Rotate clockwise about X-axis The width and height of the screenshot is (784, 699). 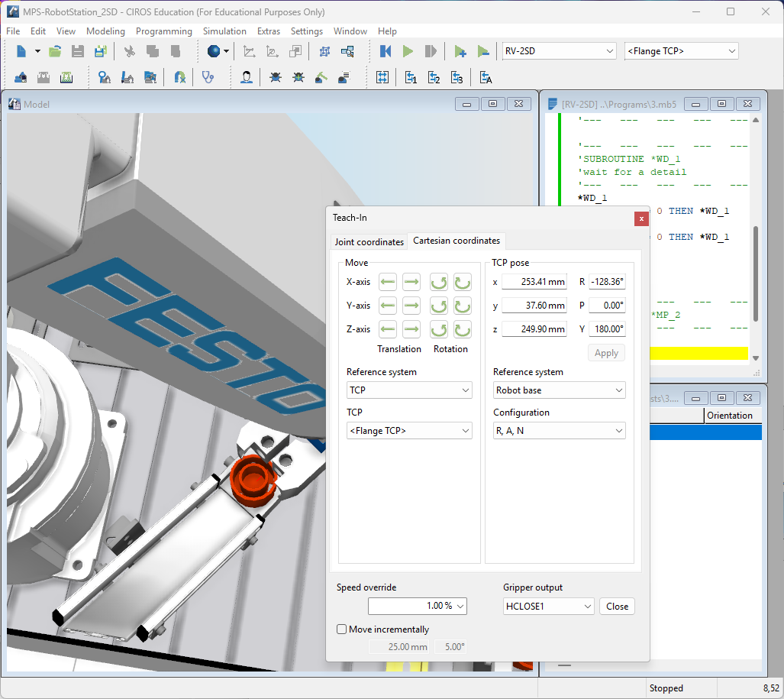[x=463, y=282]
